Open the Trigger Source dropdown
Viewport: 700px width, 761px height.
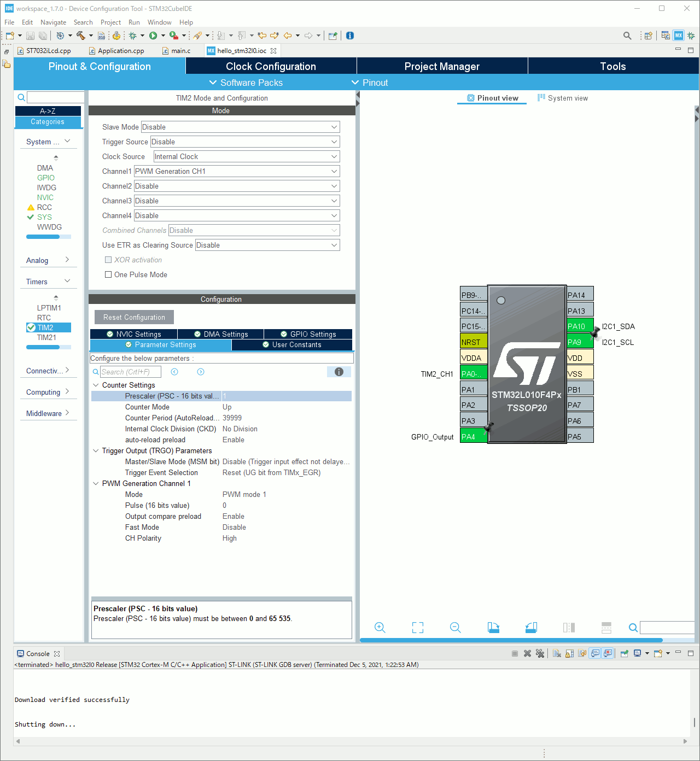point(245,142)
